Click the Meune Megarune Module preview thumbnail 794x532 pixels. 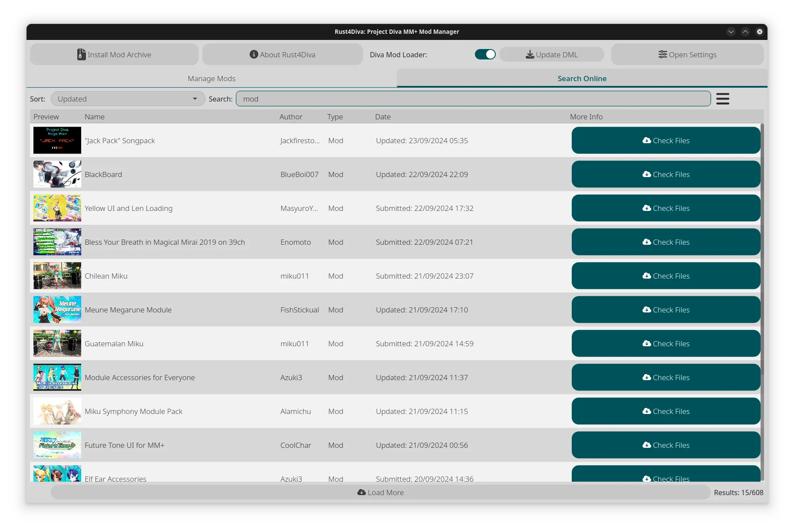(x=57, y=310)
